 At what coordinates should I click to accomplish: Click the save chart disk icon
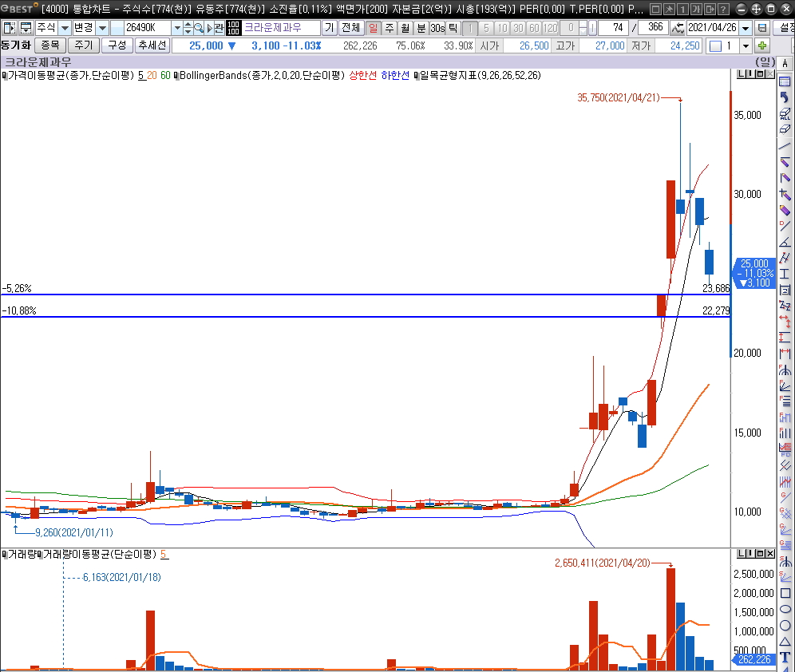762,28
